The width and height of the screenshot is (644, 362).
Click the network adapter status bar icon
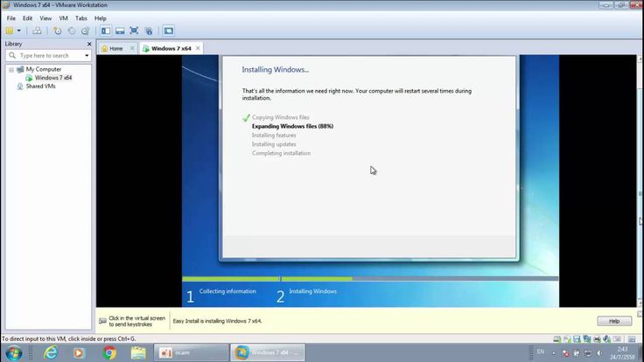tap(587, 339)
